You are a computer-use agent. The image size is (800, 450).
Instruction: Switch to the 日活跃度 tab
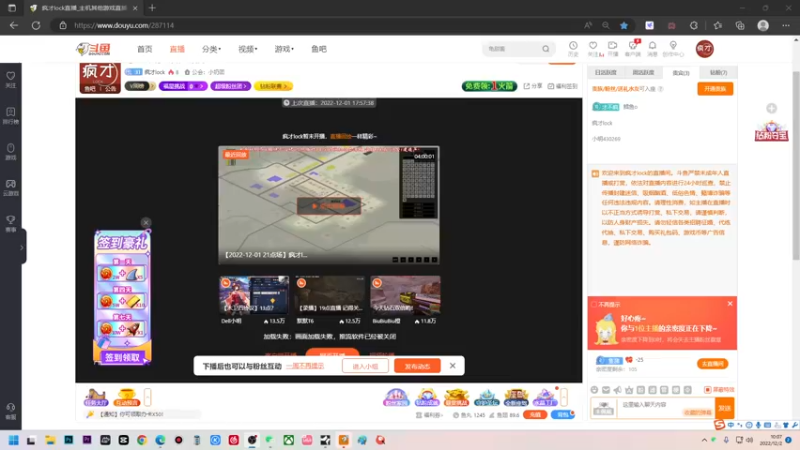click(606, 72)
